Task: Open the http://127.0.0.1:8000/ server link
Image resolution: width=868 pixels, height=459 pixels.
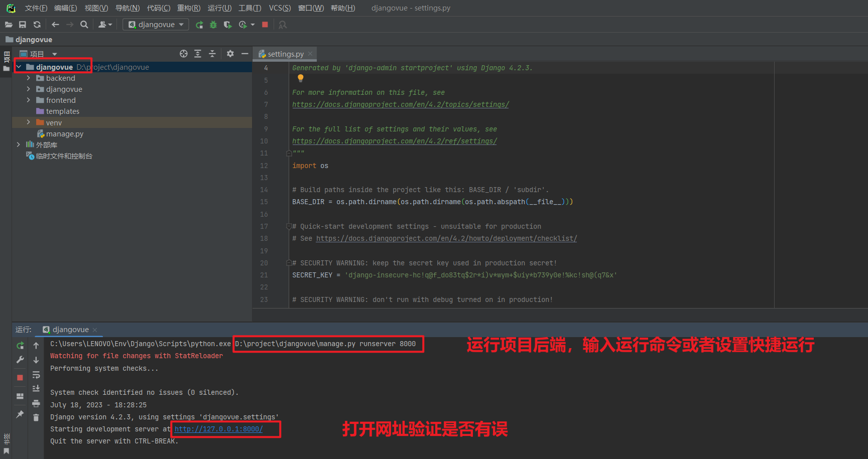Action: coord(218,429)
